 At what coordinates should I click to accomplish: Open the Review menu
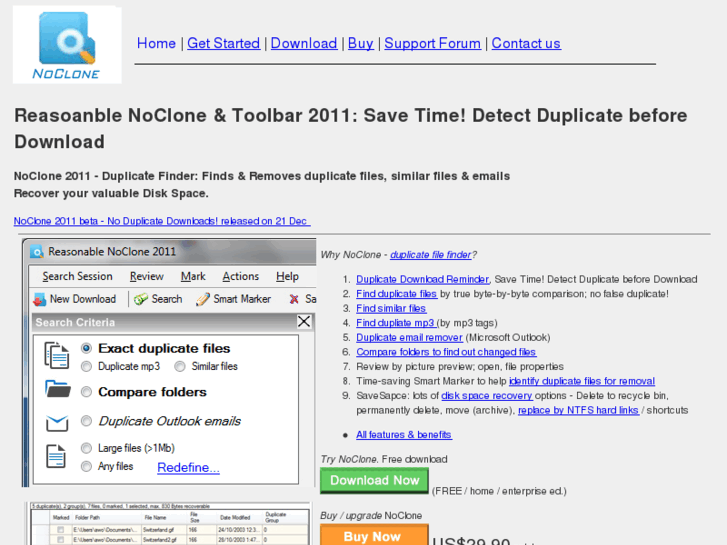[x=147, y=276]
